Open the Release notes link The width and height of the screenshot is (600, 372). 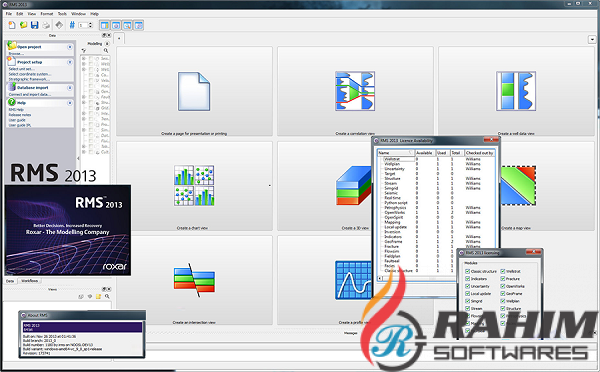coord(20,115)
